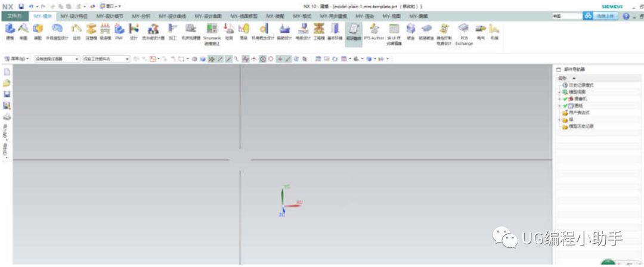The image size is (644, 267).
Task: Switch to the MY-设计特征 ribbon tab
Action: pos(75,16)
